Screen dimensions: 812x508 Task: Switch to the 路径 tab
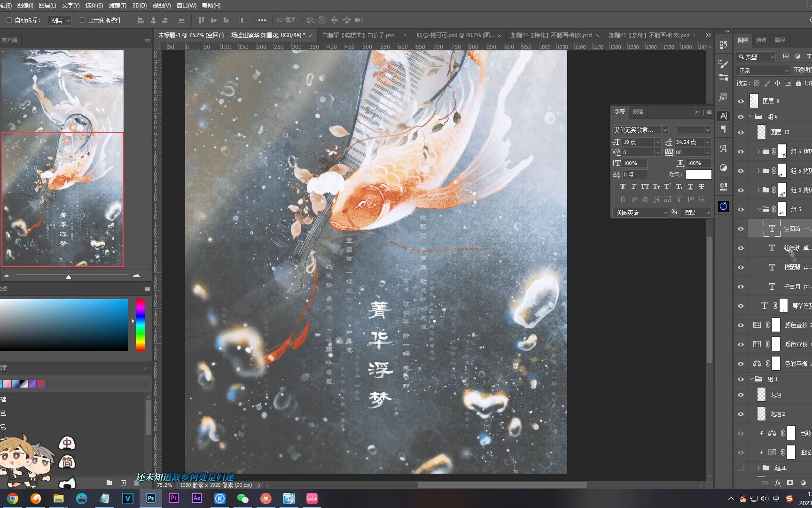780,40
